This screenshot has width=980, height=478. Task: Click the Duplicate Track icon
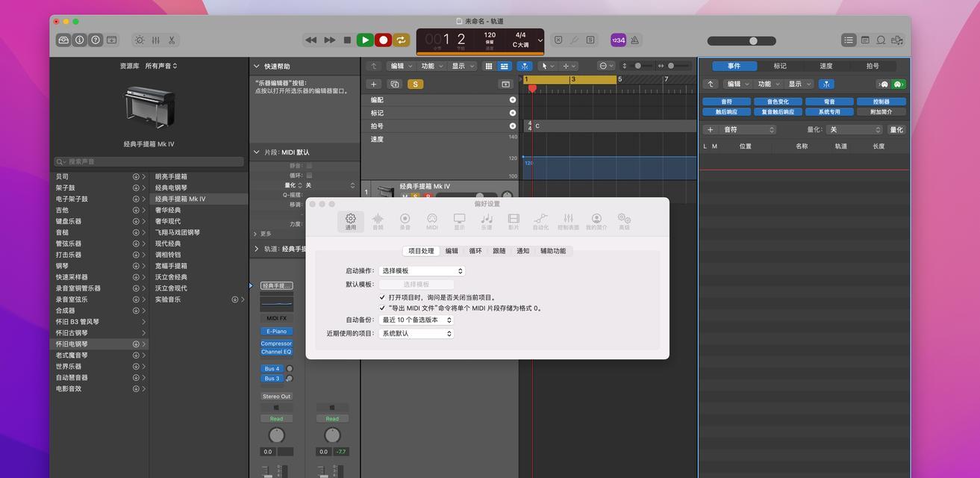point(395,84)
